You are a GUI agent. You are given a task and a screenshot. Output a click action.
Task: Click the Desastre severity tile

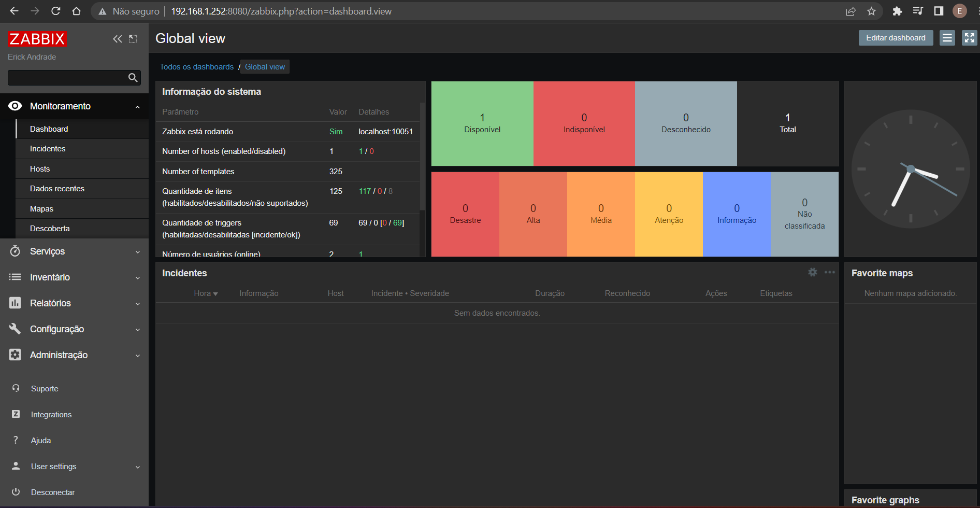click(x=465, y=214)
